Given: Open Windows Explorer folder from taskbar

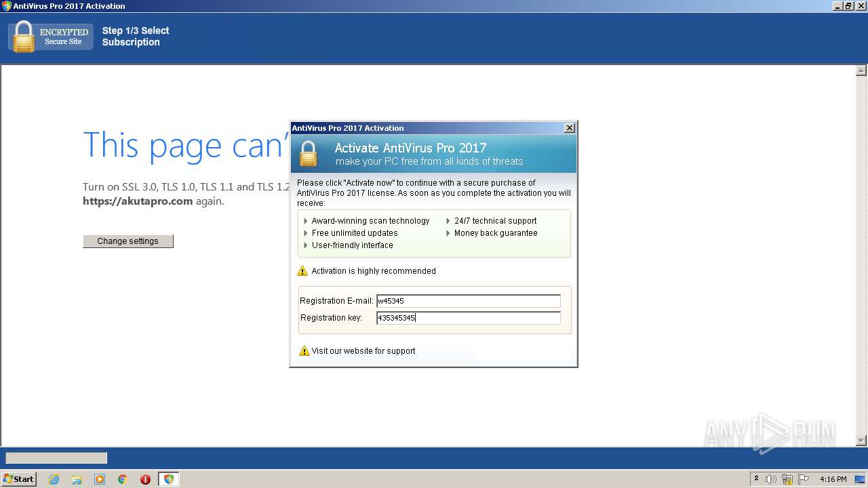Looking at the screenshot, I should point(77,479).
